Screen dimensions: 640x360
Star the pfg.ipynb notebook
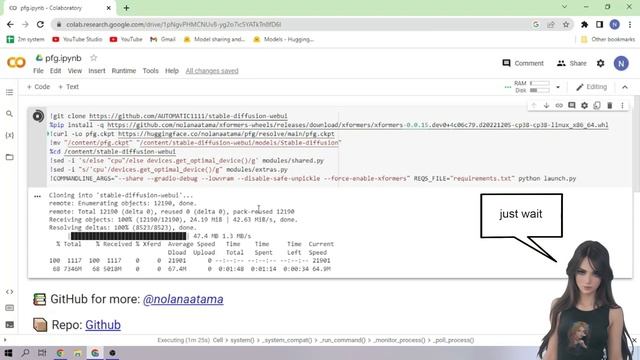pyautogui.click(x=93, y=58)
